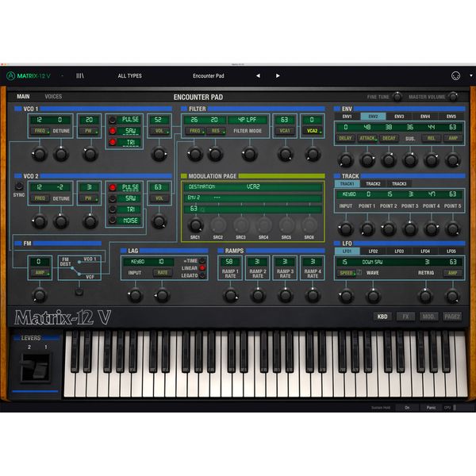This screenshot has width=476, height=476.
Task: Click the VCO 1 VOL knob
Action: point(159,154)
